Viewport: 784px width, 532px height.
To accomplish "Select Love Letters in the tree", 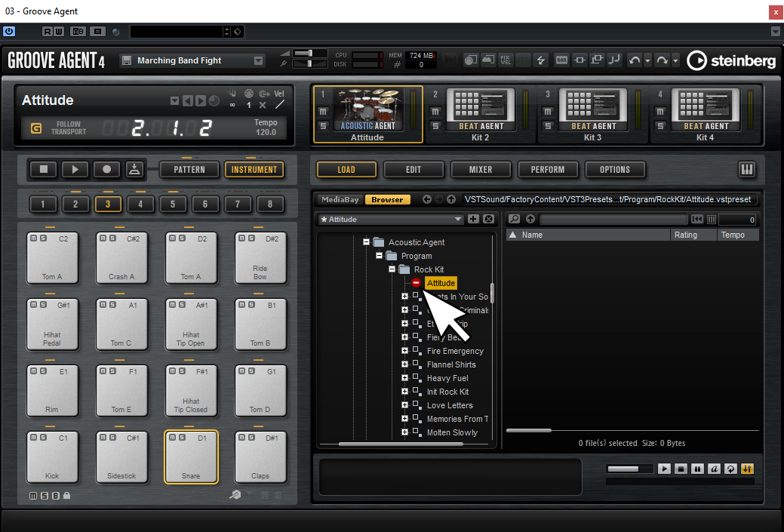I will 450,405.
